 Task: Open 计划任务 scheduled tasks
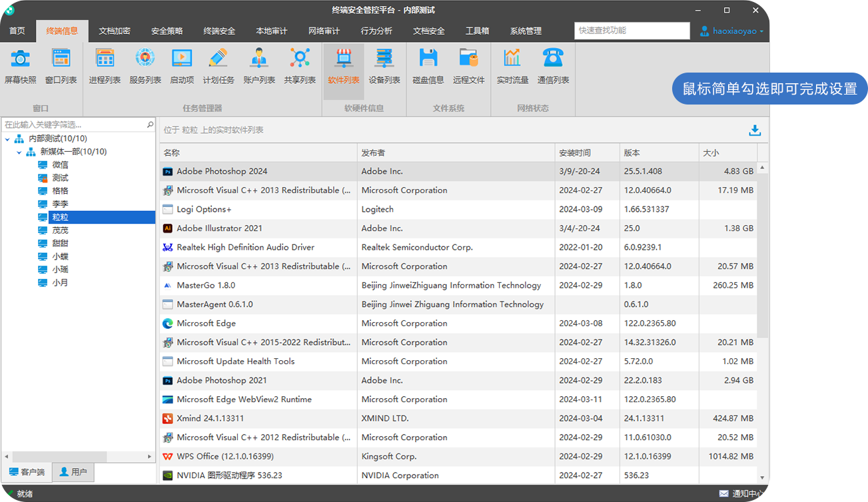click(218, 67)
